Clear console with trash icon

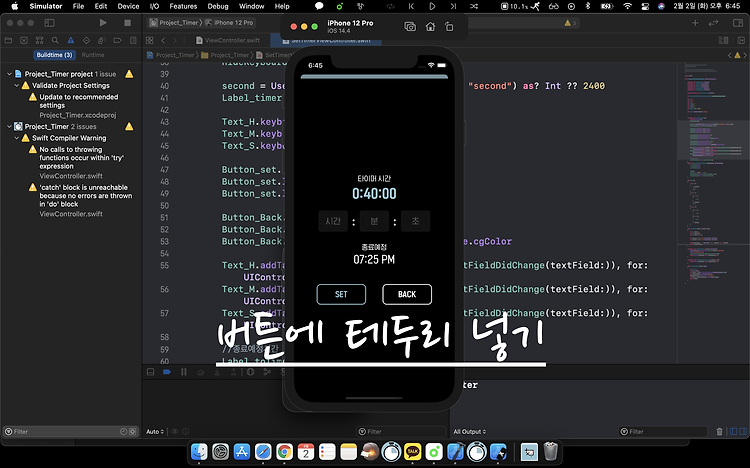click(x=719, y=432)
